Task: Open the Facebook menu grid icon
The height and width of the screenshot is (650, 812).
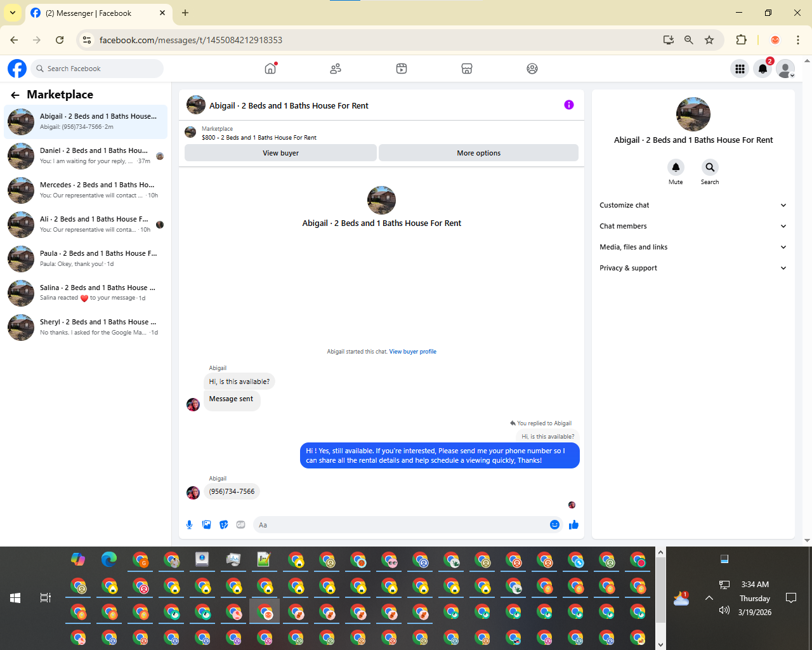Action: [x=740, y=69]
